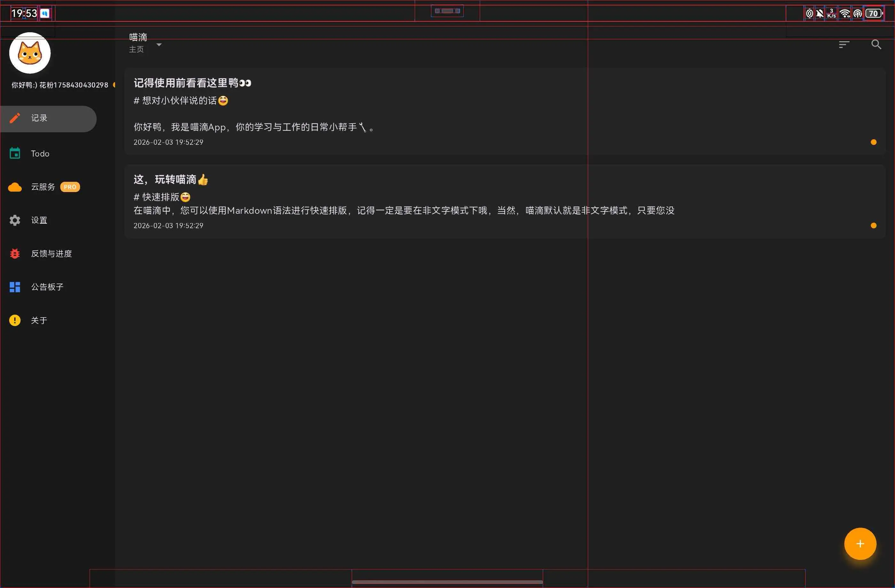
Task: Open the 记录 pencil icon item
Action: [15, 118]
